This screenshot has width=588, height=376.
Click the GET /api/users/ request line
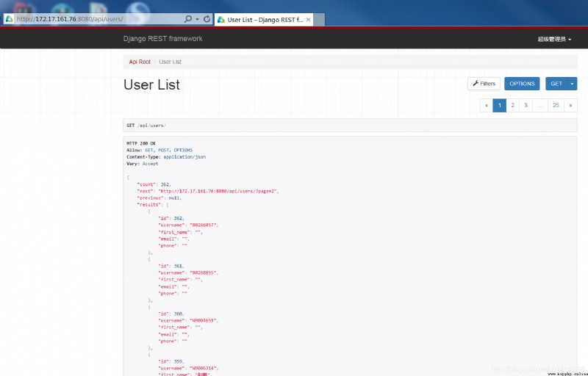pos(146,126)
